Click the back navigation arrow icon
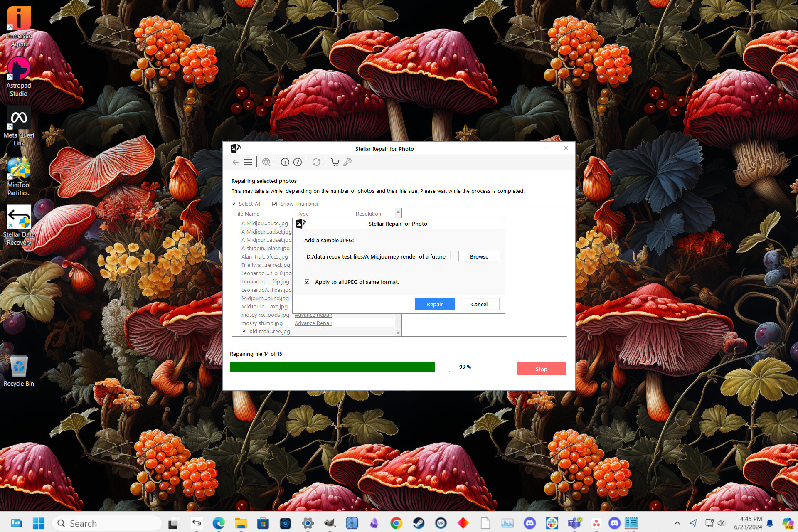Screen dimensions: 798x532 pos(235,162)
